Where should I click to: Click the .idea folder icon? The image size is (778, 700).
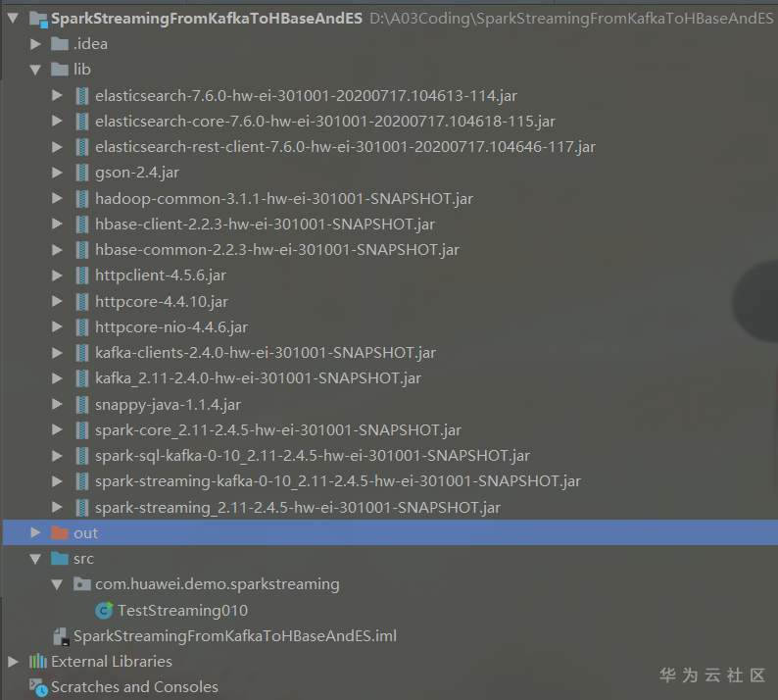pos(60,44)
